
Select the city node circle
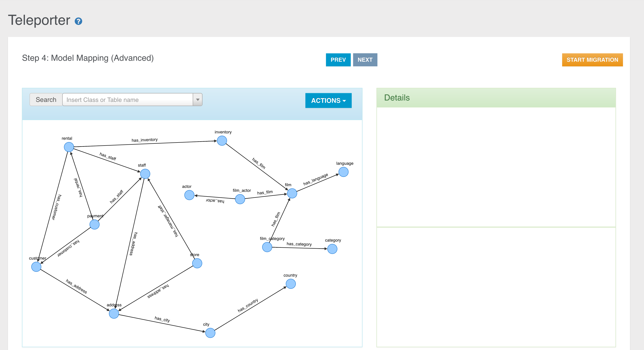(x=210, y=333)
